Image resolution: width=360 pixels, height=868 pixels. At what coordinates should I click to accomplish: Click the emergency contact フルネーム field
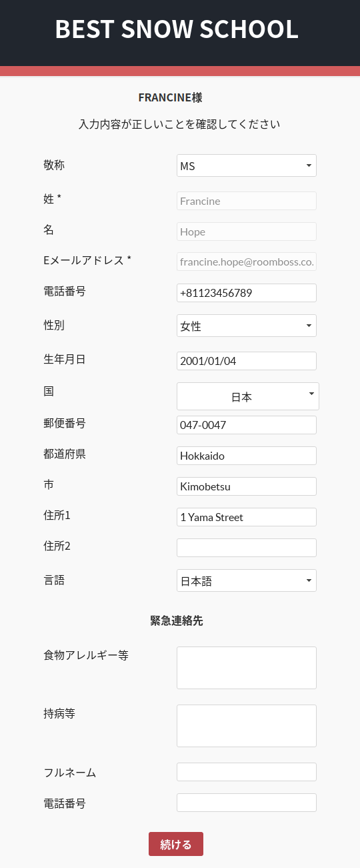tap(247, 772)
